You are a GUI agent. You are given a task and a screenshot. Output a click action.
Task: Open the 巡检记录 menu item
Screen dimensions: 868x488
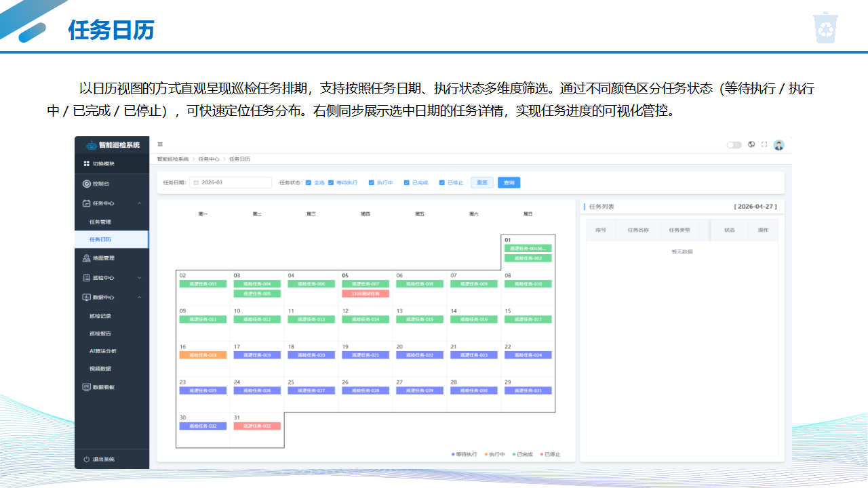[100, 316]
